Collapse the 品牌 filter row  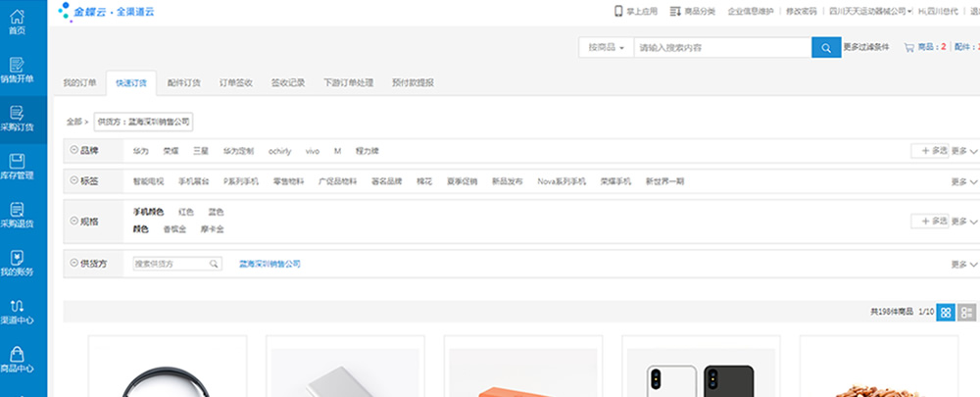[x=74, y=150]
